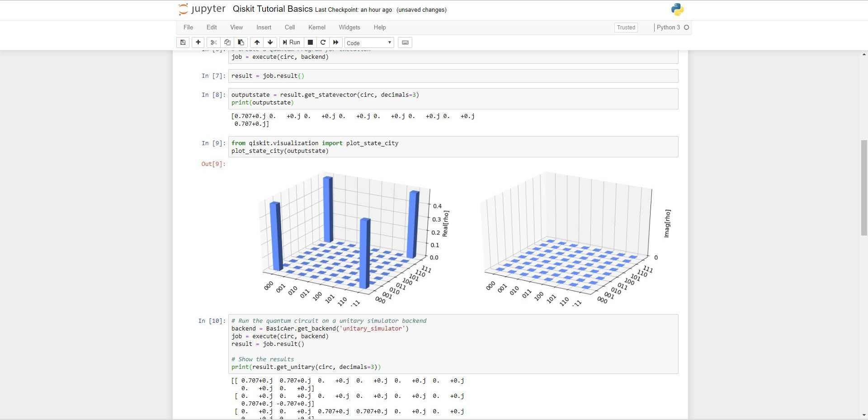Open the Insert menu
The image size is (868, 420).
[264, 28]
